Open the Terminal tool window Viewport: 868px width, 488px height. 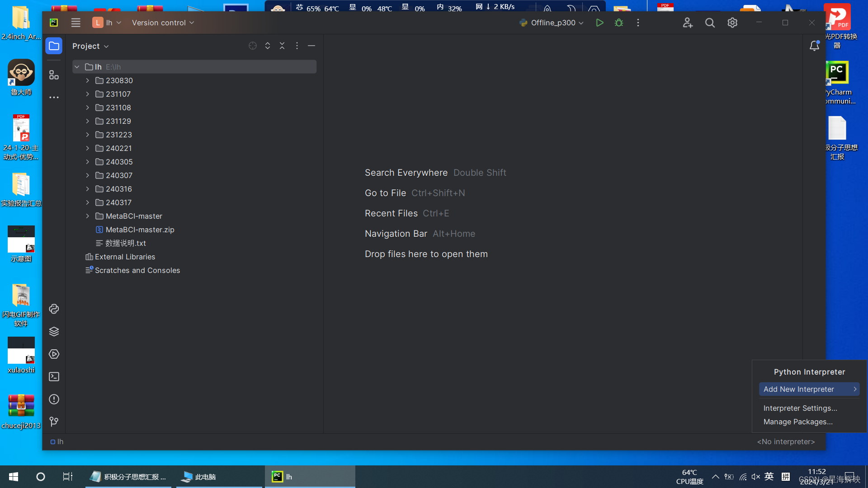point(54,377)
